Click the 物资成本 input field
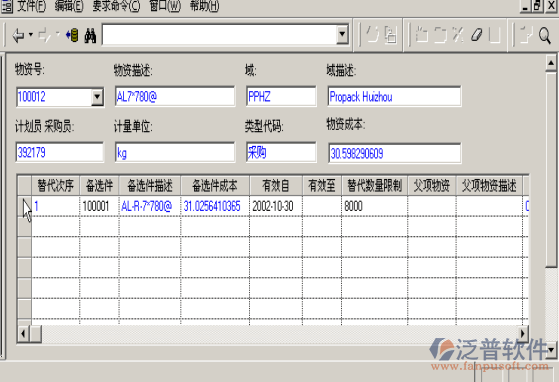Image resolution: width=559 pixels, height=382 pixels. [395, 153]
